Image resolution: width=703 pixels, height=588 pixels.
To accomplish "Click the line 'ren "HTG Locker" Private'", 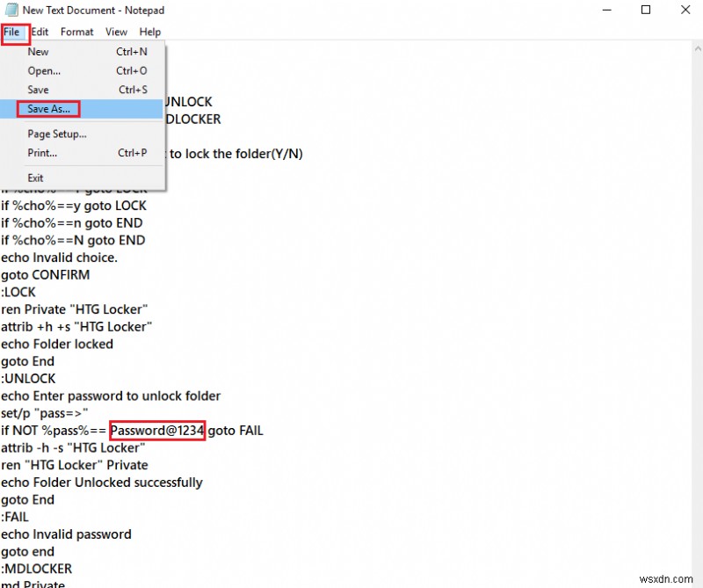I will [75, 465].
